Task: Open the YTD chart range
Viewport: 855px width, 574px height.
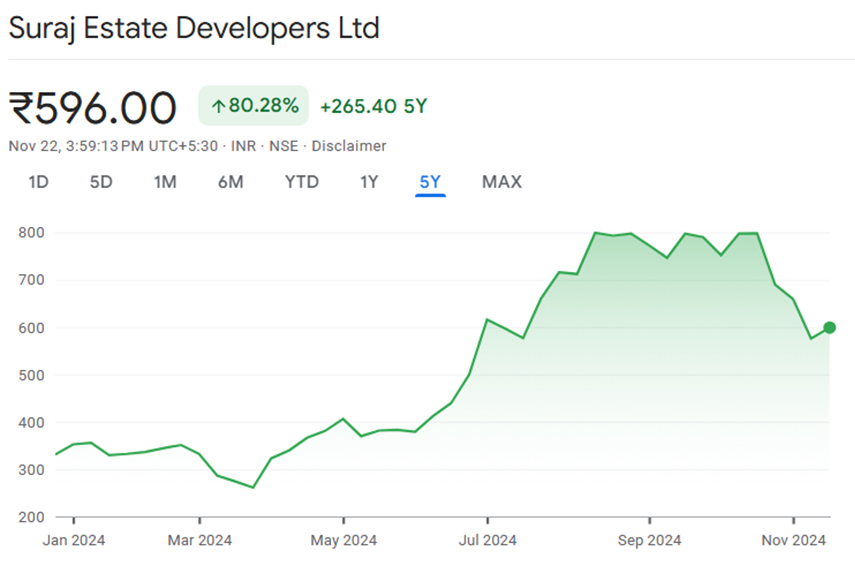Action: (302, 182)
